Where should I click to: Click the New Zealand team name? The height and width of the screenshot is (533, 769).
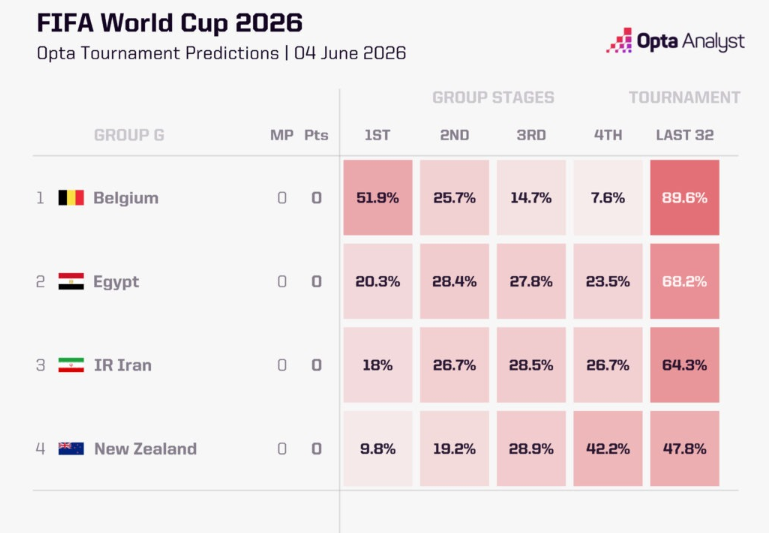point(145,449)
